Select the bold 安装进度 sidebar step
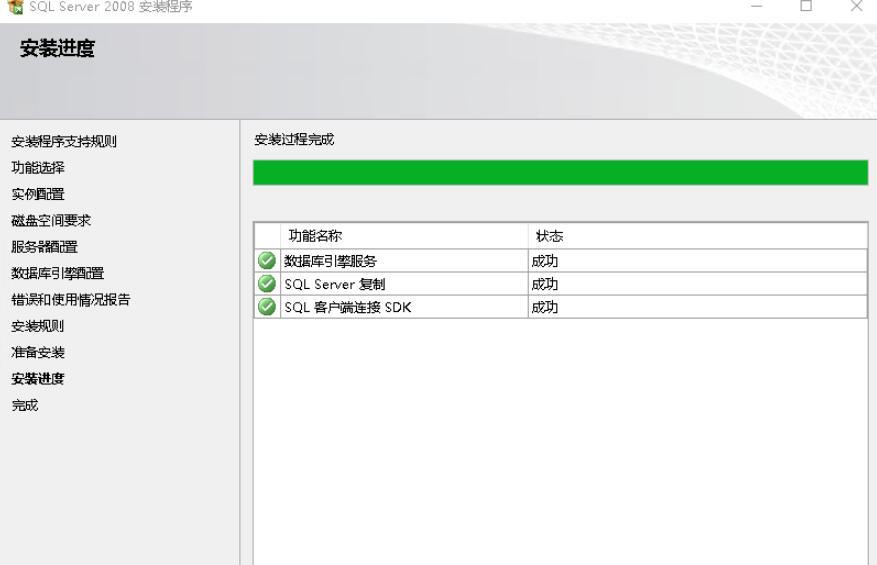 click(x=37, y=379)
